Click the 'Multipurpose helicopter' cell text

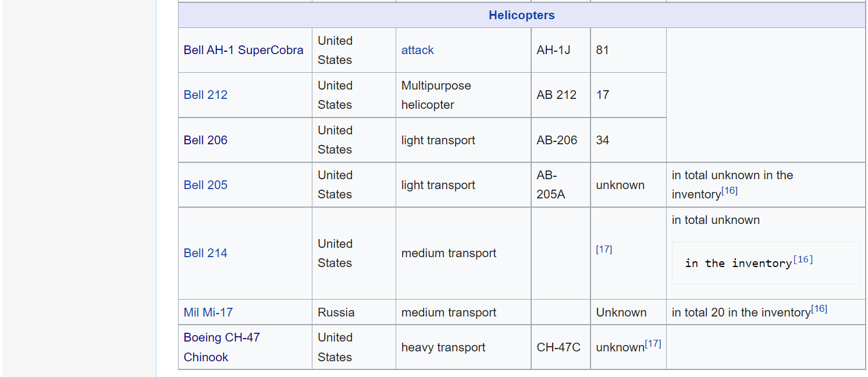coord(436,95)
